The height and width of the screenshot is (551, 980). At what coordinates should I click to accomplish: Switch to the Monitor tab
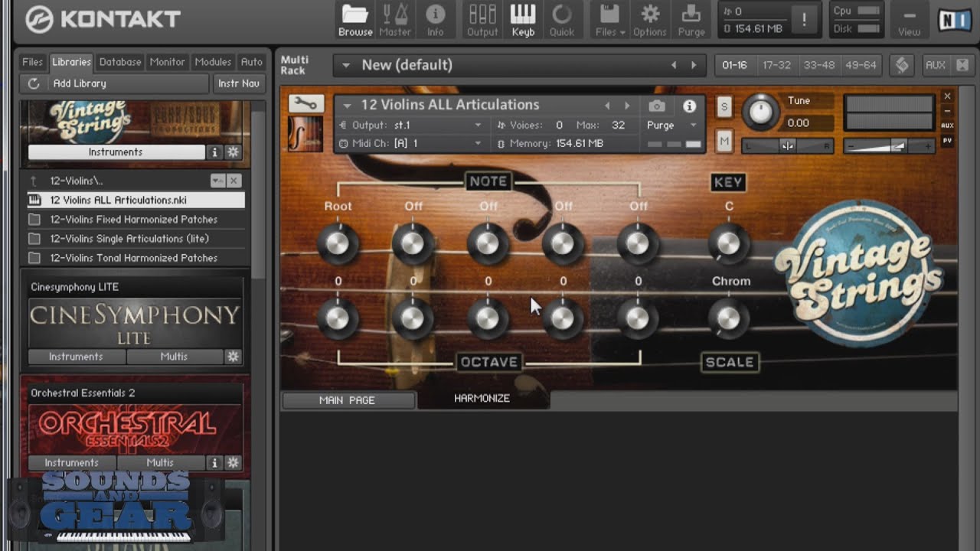[167, 62]
